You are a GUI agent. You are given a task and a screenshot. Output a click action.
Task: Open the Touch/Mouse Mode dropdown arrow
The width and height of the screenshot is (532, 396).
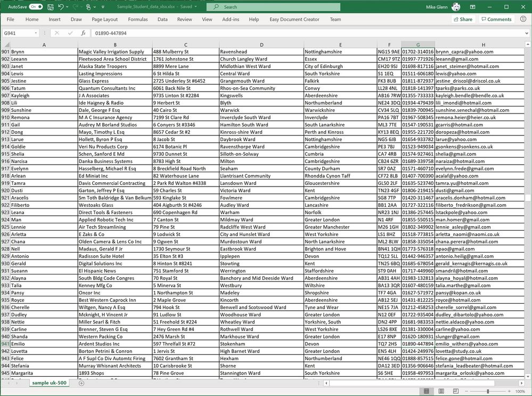[95, 7]
